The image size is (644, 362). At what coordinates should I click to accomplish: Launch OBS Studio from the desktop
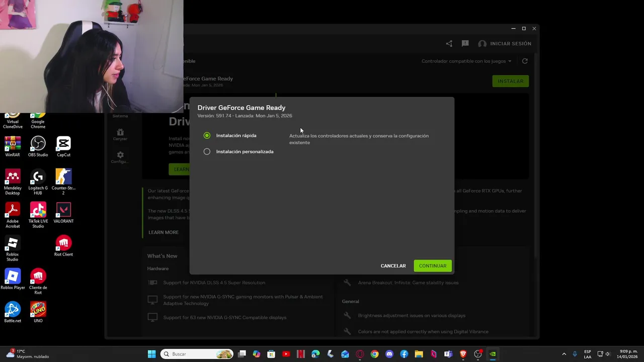38,147
